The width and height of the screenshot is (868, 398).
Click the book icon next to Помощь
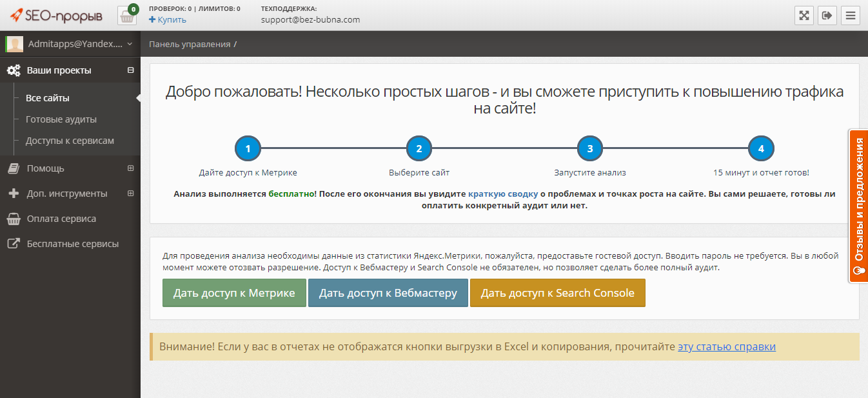(x=14, y=168)
